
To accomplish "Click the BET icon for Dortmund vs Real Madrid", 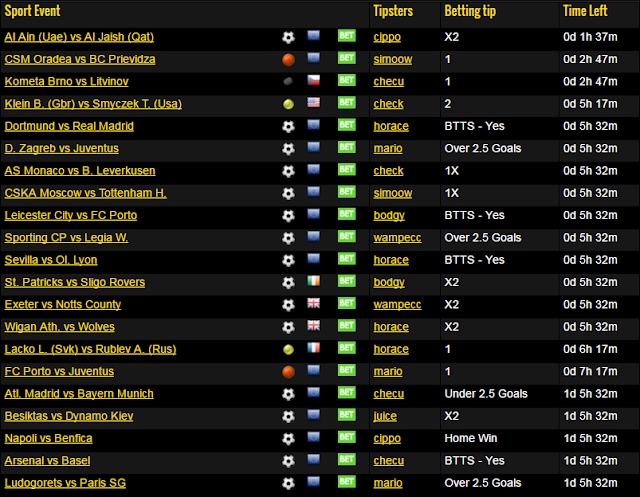I will tap(347, 125).
